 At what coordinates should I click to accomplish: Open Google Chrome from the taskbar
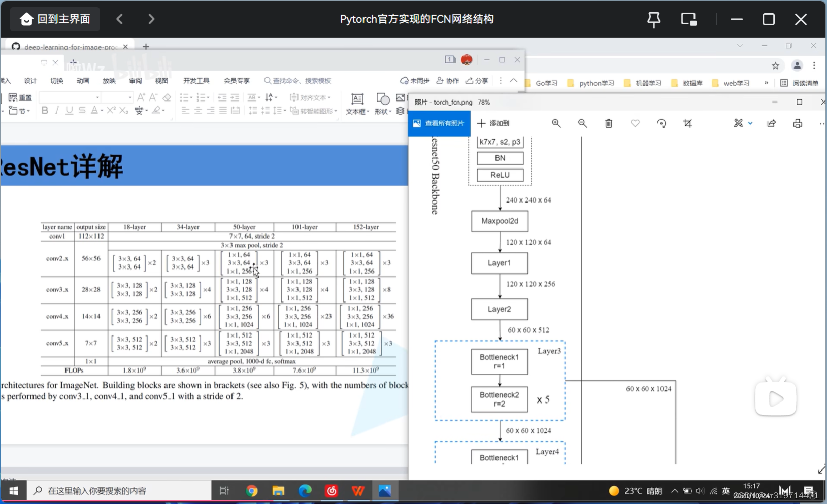[251, 491]
